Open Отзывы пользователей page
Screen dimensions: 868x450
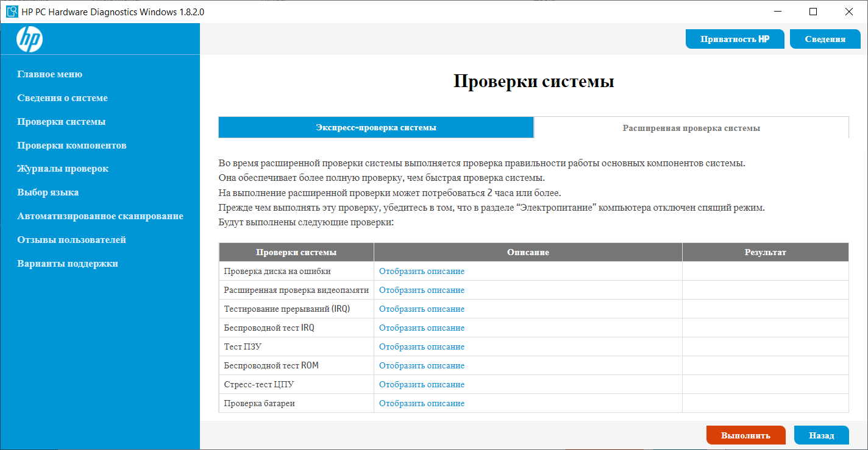click(x=71, y=240)
